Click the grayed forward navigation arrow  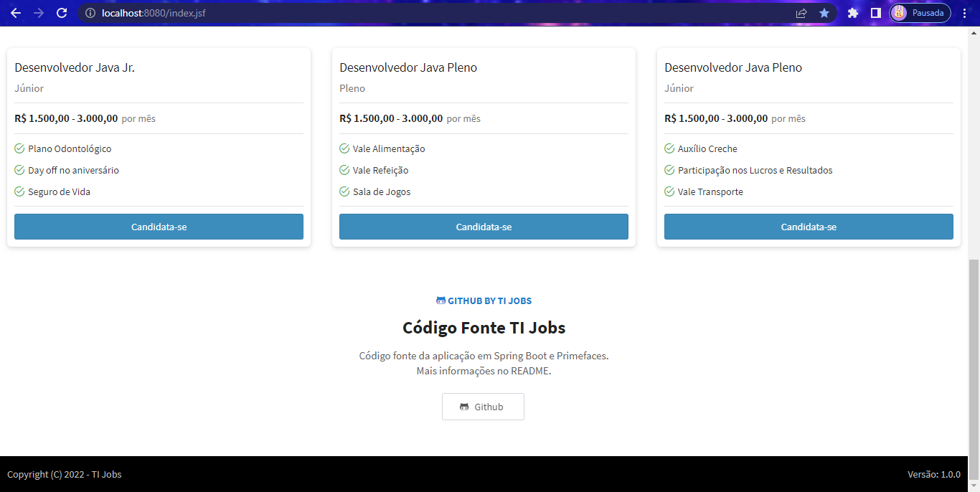pyautogui.click(x=39, y=12)
